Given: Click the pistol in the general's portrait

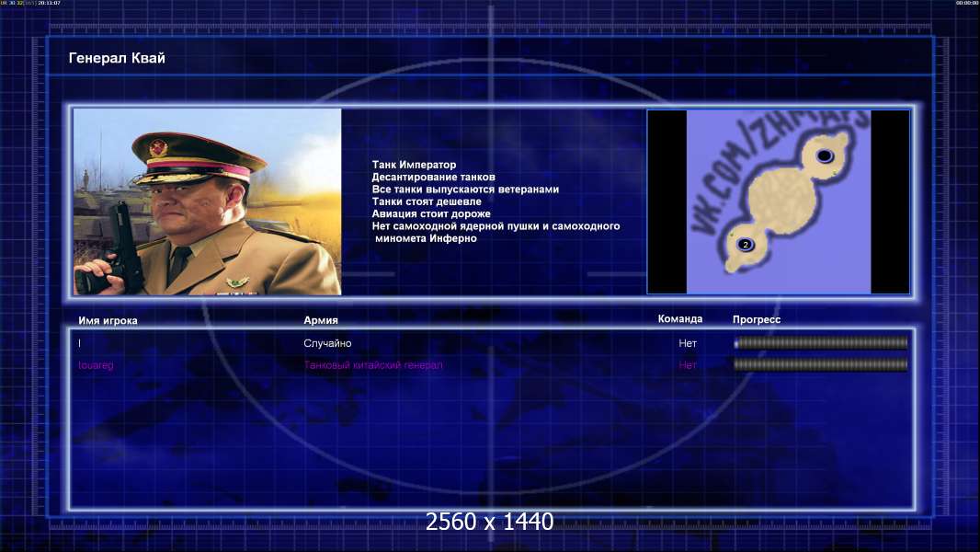Looking at the screenshot, I should tap(117, 249).
